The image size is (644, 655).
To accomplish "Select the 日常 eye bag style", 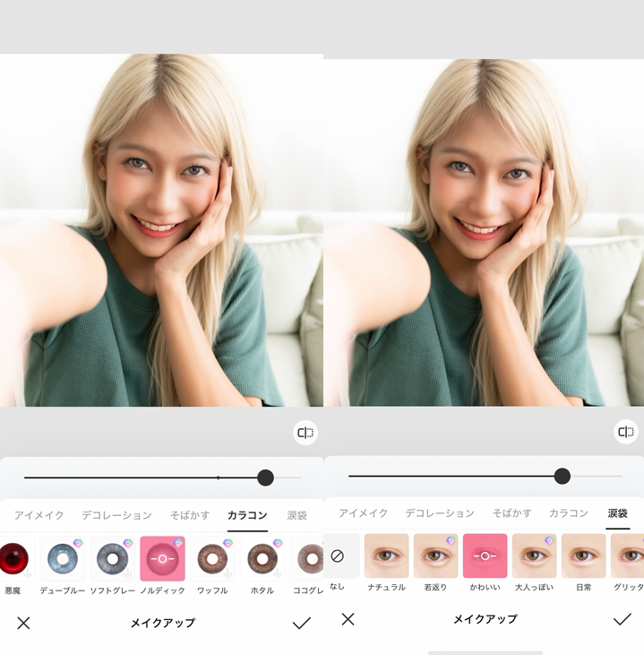I will pyautogui.click(x=583, y=556).
